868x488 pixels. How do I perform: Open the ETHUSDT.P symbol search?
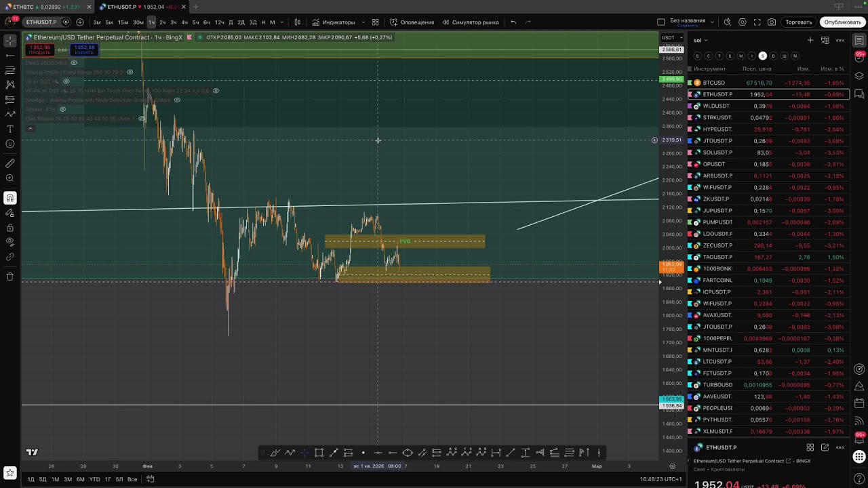click(41, 22)
